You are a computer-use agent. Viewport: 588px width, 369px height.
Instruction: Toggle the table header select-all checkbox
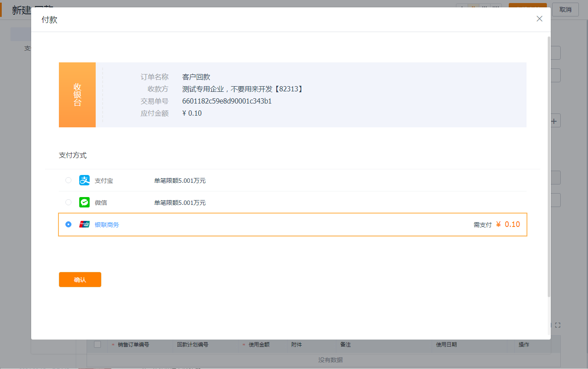click(97, 344)
